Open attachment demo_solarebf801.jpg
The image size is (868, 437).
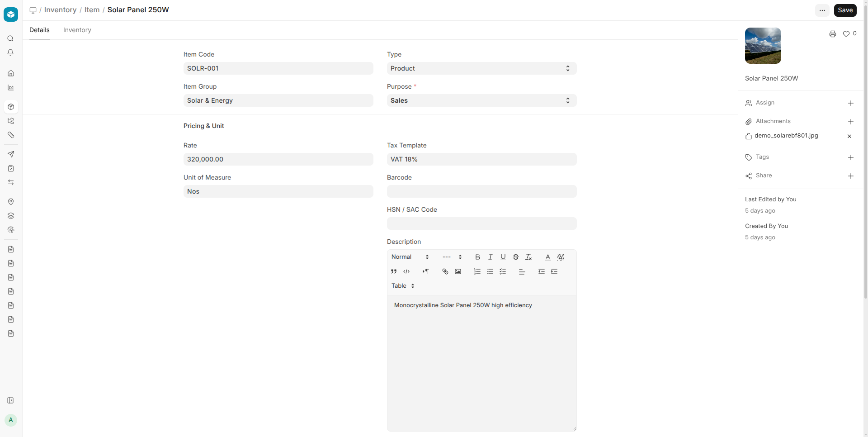pyautogui.click(x=786, y=136)
